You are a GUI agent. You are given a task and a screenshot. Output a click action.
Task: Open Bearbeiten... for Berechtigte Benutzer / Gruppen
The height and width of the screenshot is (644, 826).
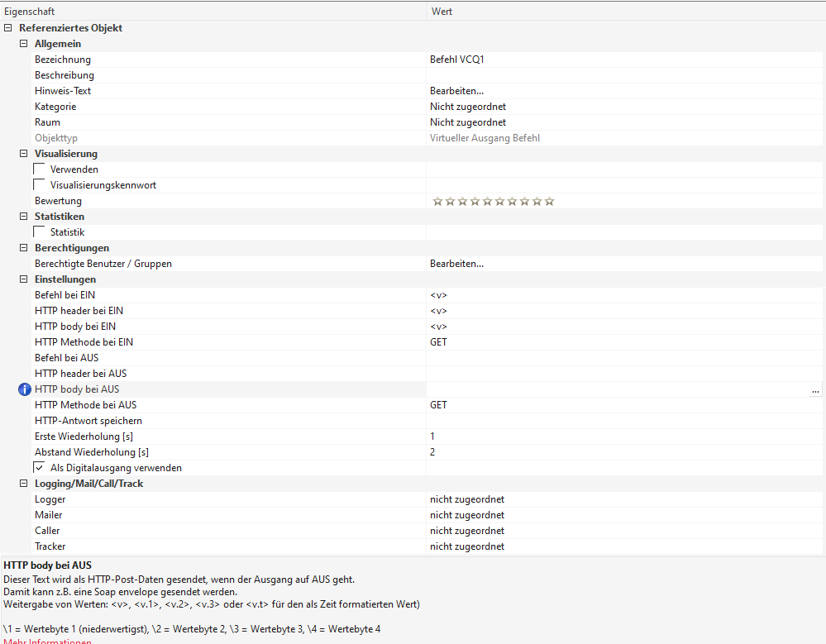(456, 264)
